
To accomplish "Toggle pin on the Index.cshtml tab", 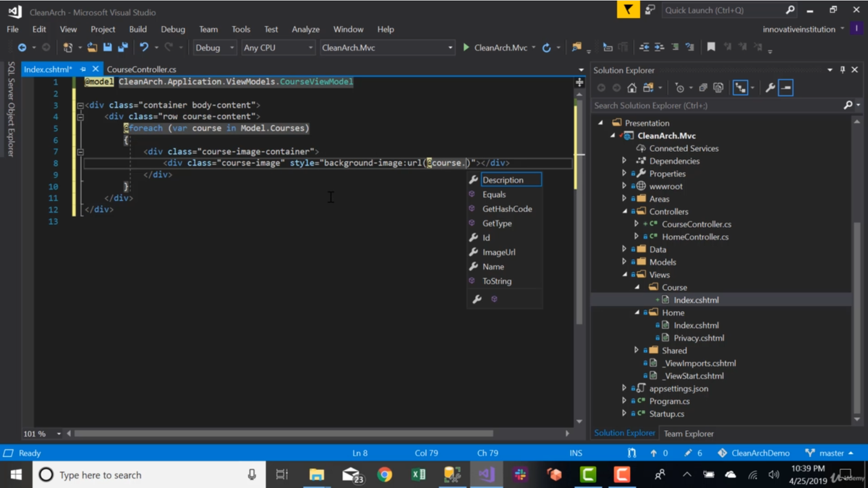I will [x=83, y=69].
